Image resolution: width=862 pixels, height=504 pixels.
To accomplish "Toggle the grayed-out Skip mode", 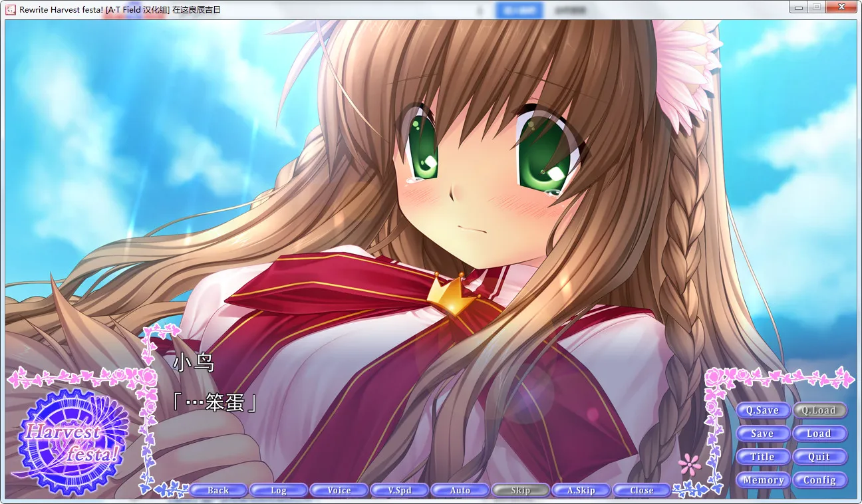I will point(521,490).
